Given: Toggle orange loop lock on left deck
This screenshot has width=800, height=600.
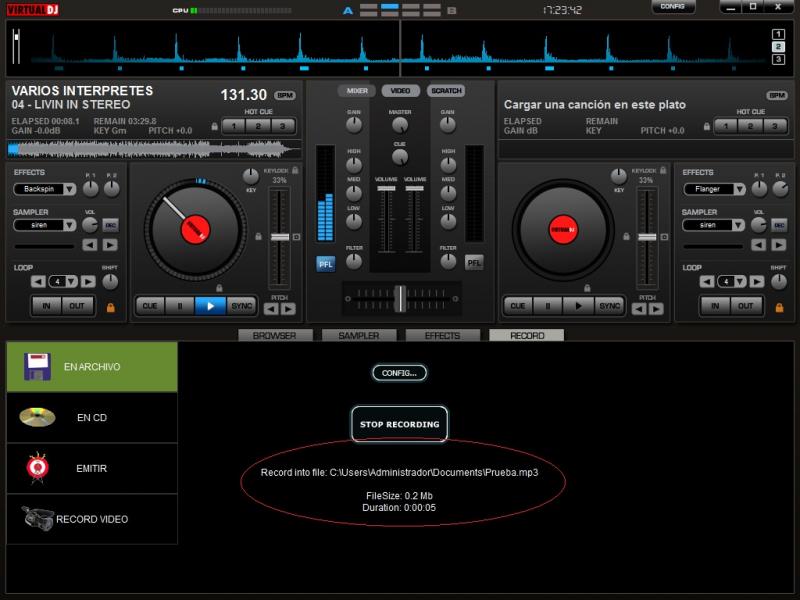Looking at the screenshot, I should tap(110, 308).
